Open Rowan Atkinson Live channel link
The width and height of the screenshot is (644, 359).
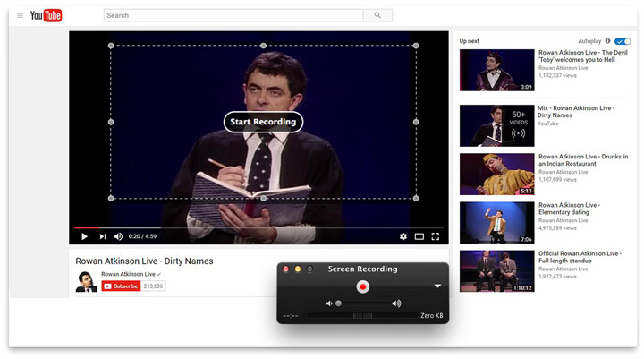(x=128, y=274)
